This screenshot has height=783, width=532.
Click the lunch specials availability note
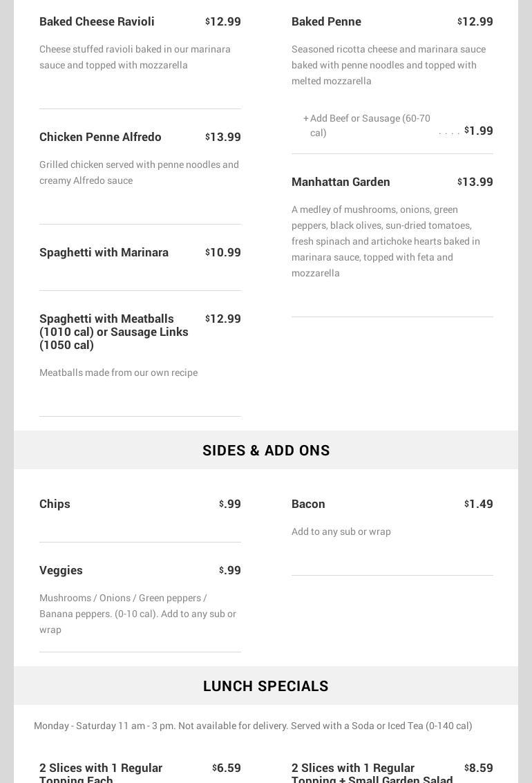pos(253,726)
